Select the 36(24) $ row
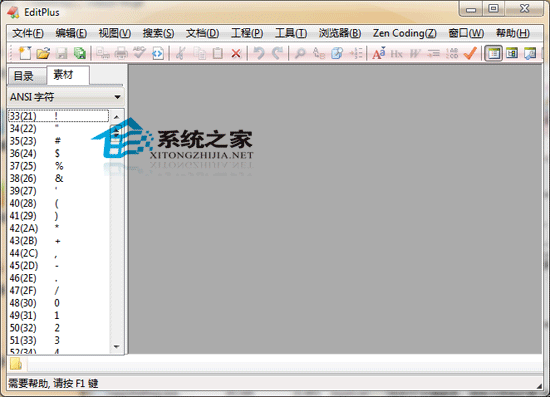The width and height of the screenshot is (550, 397). coord(58,153)
